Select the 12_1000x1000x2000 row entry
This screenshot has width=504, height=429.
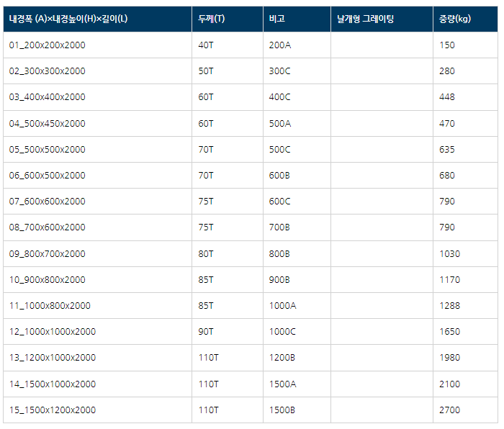[x=98, y=331]
